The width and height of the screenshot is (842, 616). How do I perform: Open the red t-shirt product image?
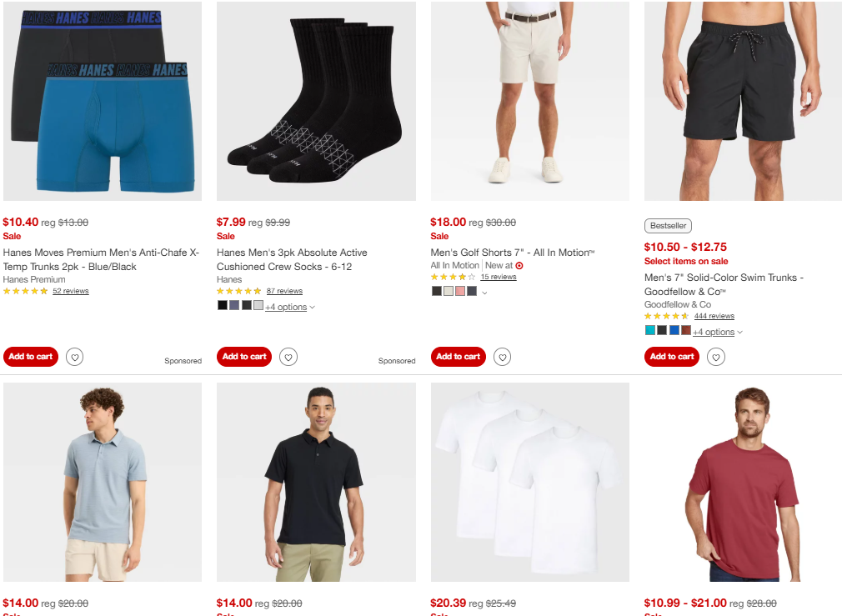(743, 482)
